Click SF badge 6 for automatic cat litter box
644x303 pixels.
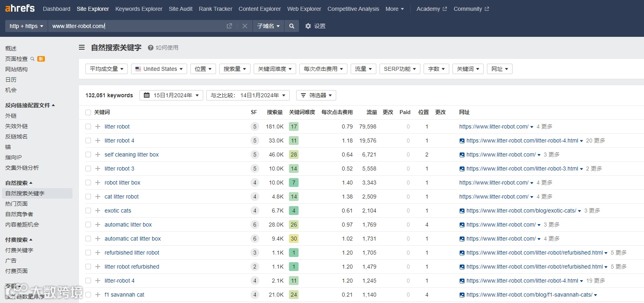(254, 239)
